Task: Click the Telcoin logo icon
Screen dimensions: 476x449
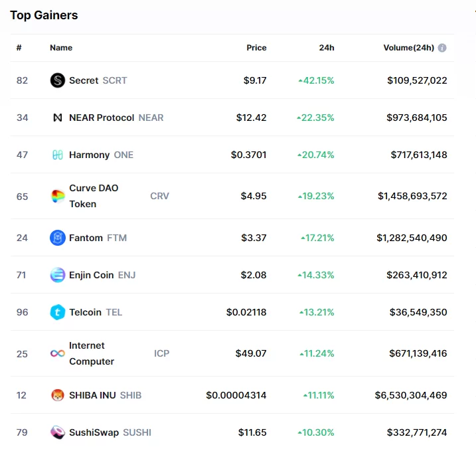Action: (x=58, y=312)
